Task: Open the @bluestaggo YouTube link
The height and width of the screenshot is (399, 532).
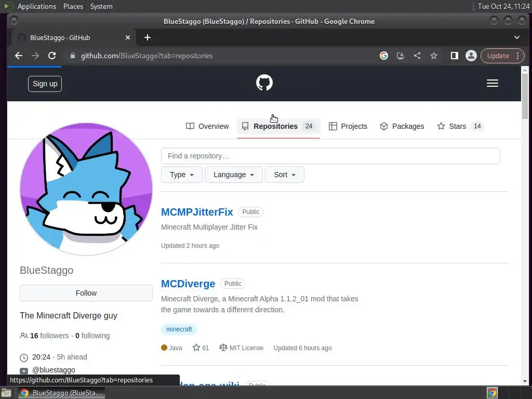Action: [54, 370]
